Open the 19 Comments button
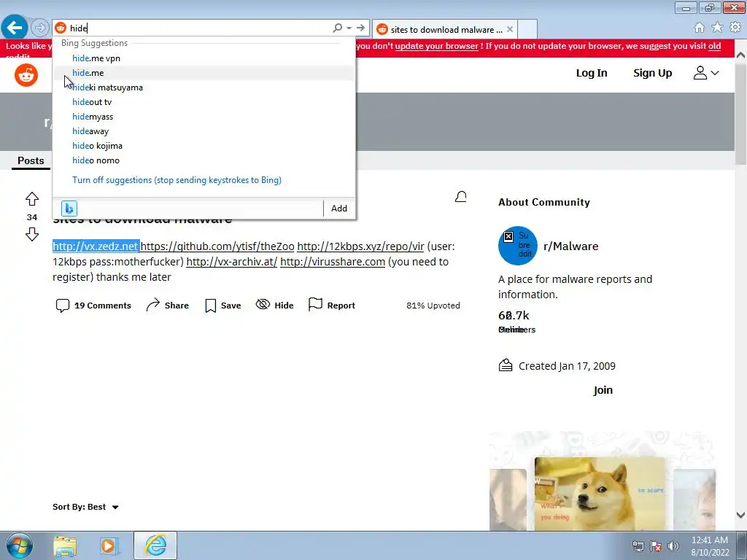Viewport: 747px width, 560px height. pos(93,306)
